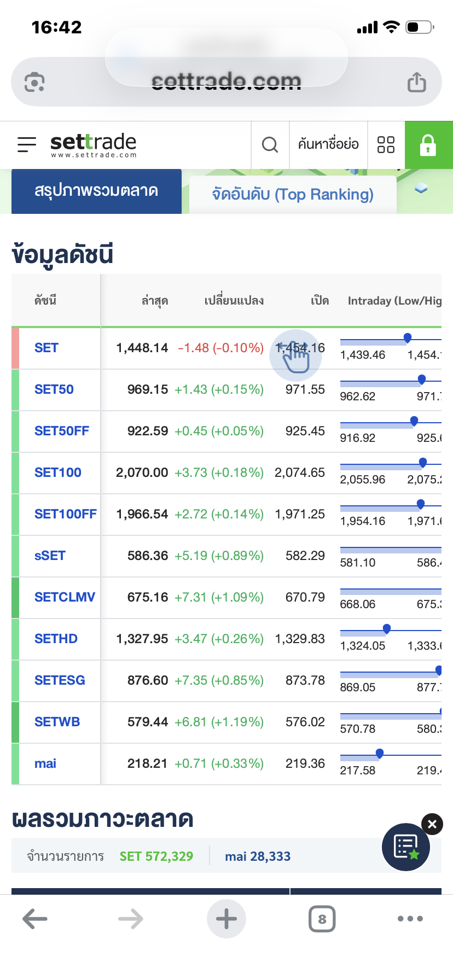Click the SET50 intraday range marker
The height and width of the screenshot is (980, 453).
click(421, 380)
